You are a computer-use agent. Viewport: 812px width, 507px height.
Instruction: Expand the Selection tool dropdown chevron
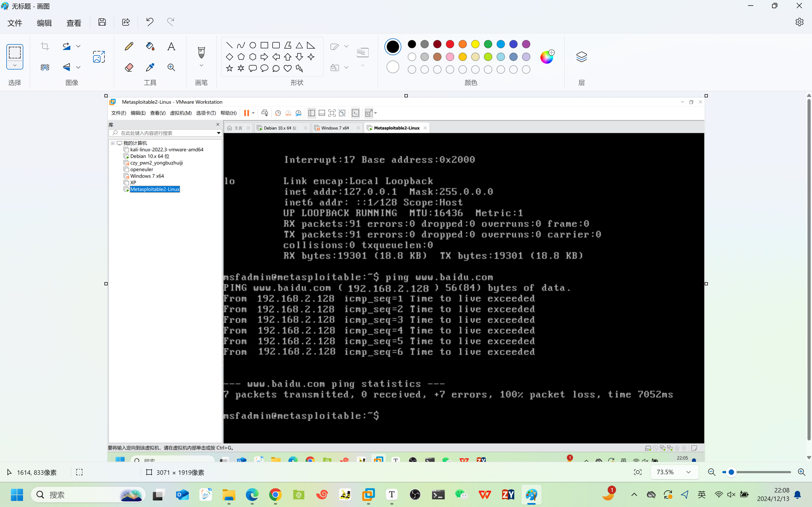15,65
